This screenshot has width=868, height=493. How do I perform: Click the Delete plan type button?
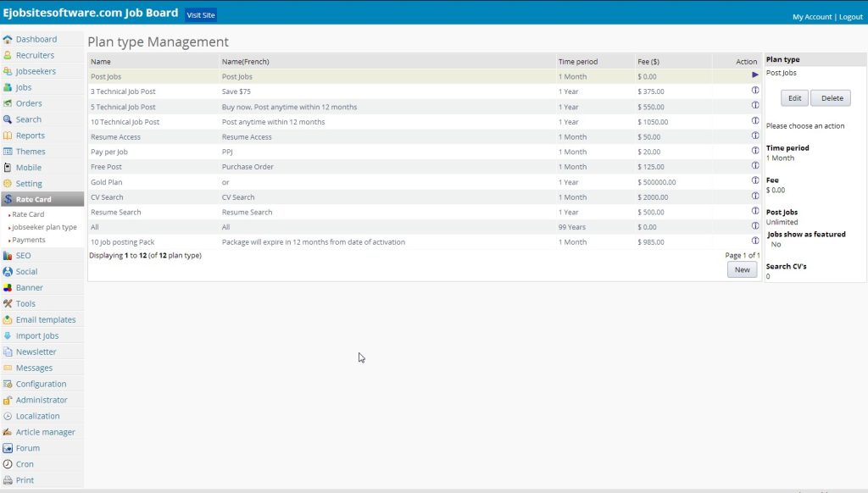(x=832, y=98)
